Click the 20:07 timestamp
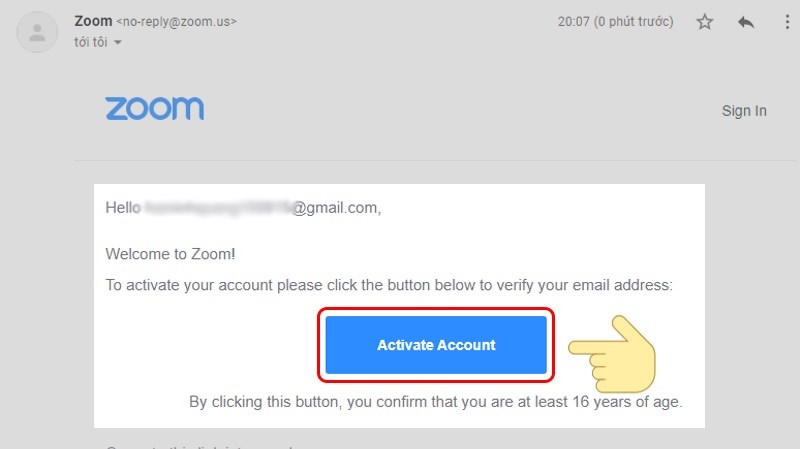This screenshot has width=800, height=449. click(x=576, y=21)
